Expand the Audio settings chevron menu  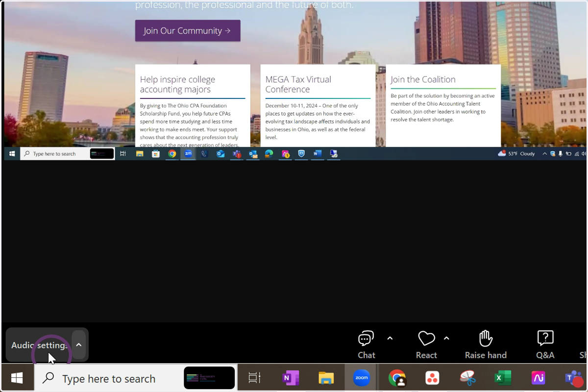click(79, 345)
